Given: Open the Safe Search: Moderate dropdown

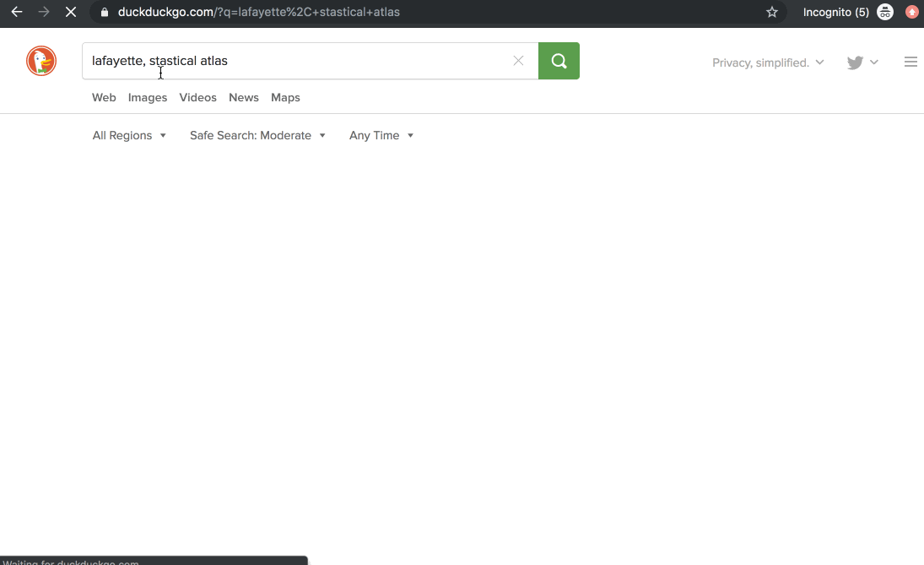Looking at the screenshot, I should tap(257, 136).
